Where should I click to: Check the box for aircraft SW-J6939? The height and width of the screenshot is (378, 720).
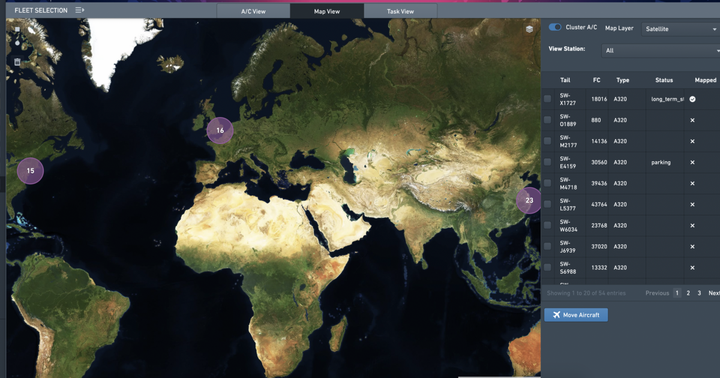pos(547,246)
